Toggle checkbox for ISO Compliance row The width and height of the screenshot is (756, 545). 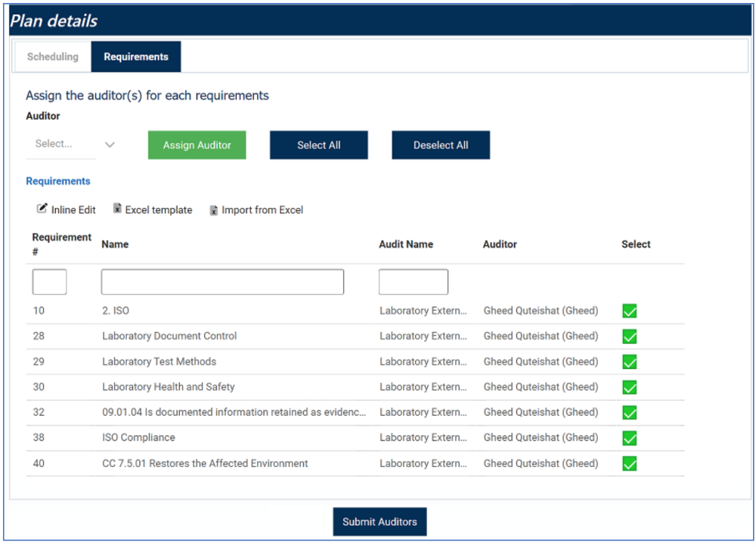pyautogui.click(x=629, y=438)
